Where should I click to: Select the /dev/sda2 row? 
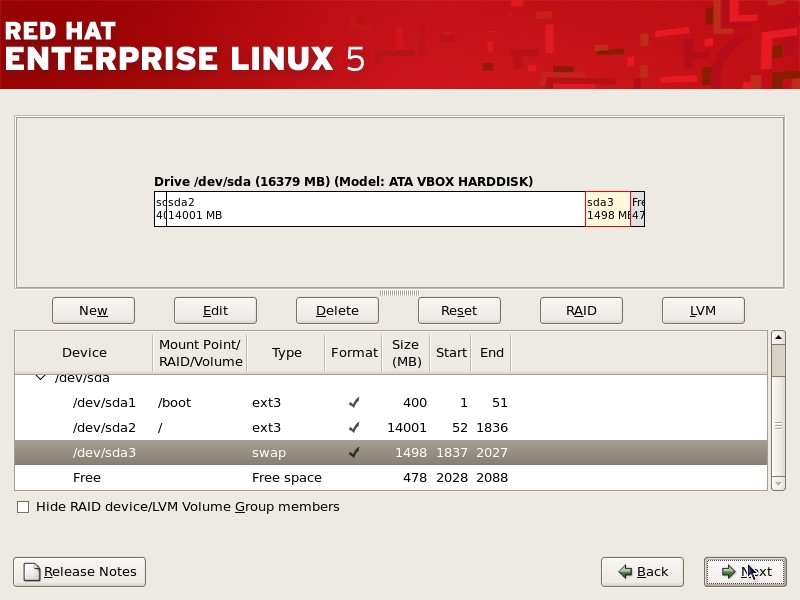click(391, 428)
